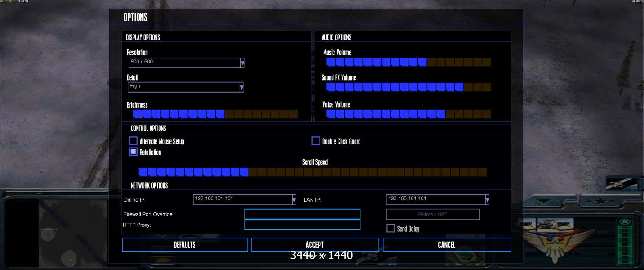Click the LAN IP dropdown arrow
Screen dimensions: 644x270
[x=487, y=199]
